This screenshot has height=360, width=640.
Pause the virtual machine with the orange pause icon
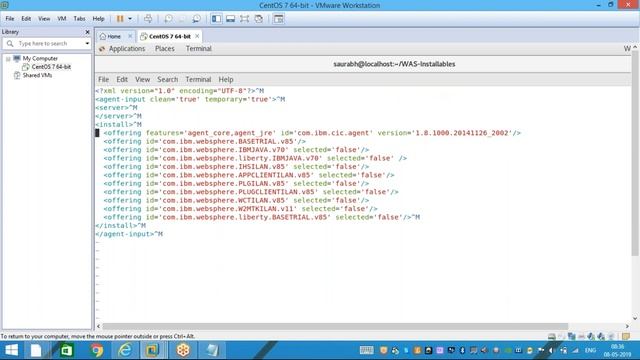click(120, 19)
